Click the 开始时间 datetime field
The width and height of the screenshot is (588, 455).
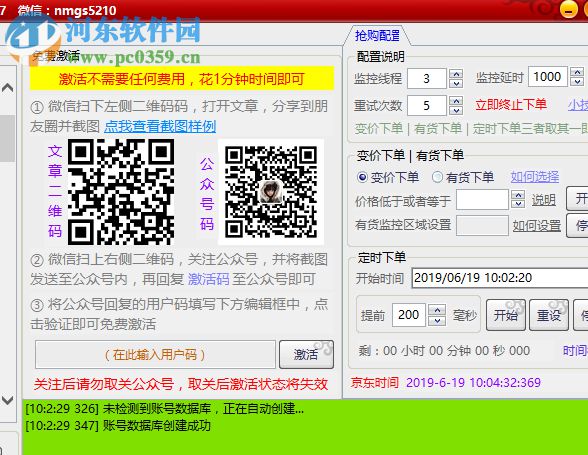tap(500, 278)
